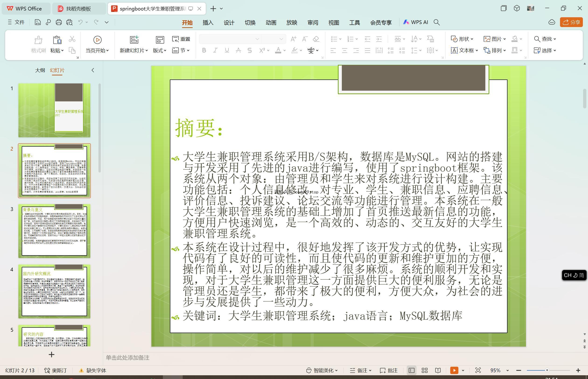Screen dimensions: 588x379
Task: Click the zoom out minus icon
Action: point(518,370)
